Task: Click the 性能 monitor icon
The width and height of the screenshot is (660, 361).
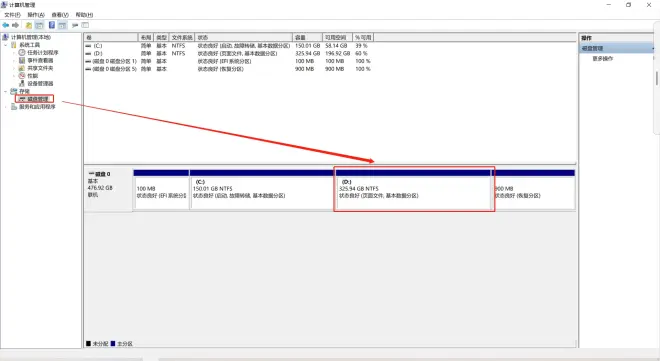Action: pyautogui.click(x=22, y=76)
